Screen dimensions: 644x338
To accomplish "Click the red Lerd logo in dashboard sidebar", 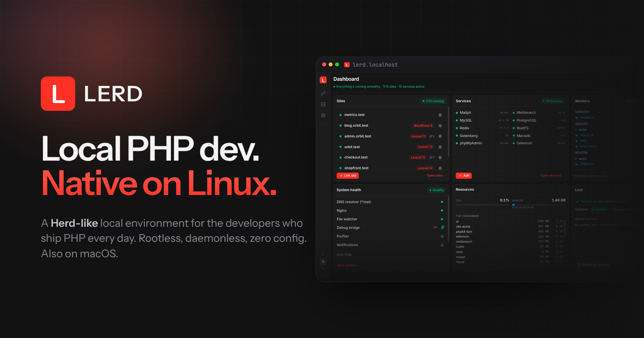I will tap(323, 80).
